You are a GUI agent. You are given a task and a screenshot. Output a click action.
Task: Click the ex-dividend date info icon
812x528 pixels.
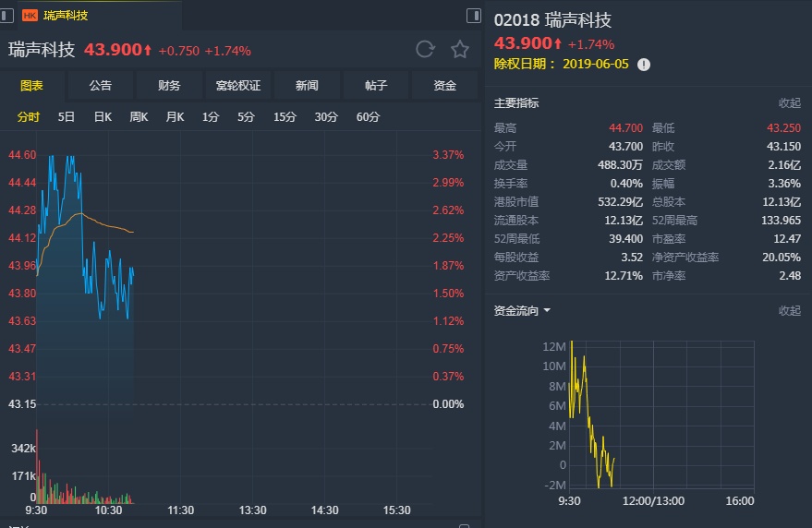click(x=644, y=65)
